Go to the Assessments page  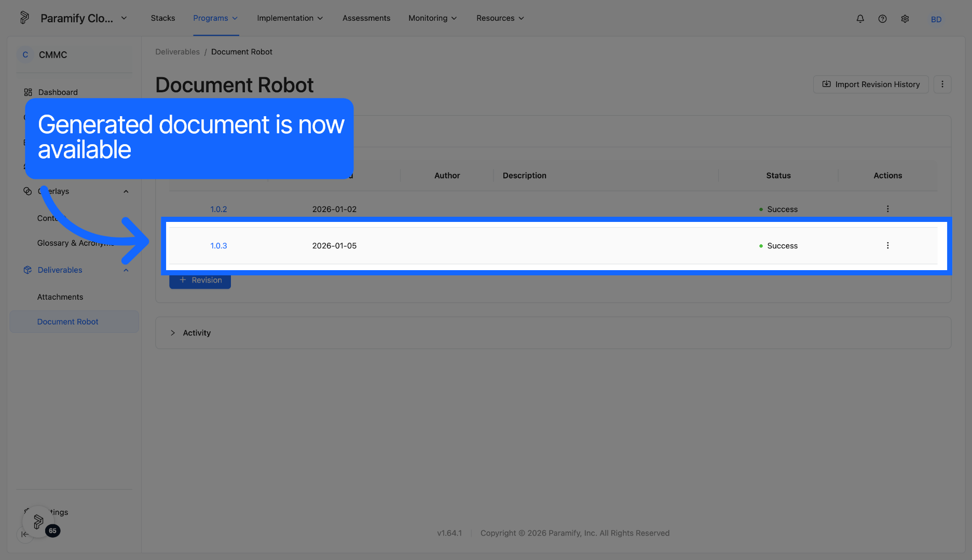pos(366,18)
